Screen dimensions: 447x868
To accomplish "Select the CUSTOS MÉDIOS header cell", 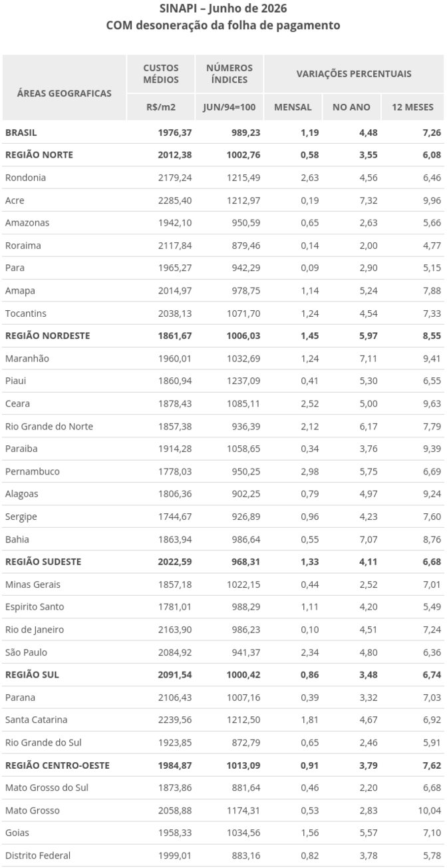I will coord(161,74).
